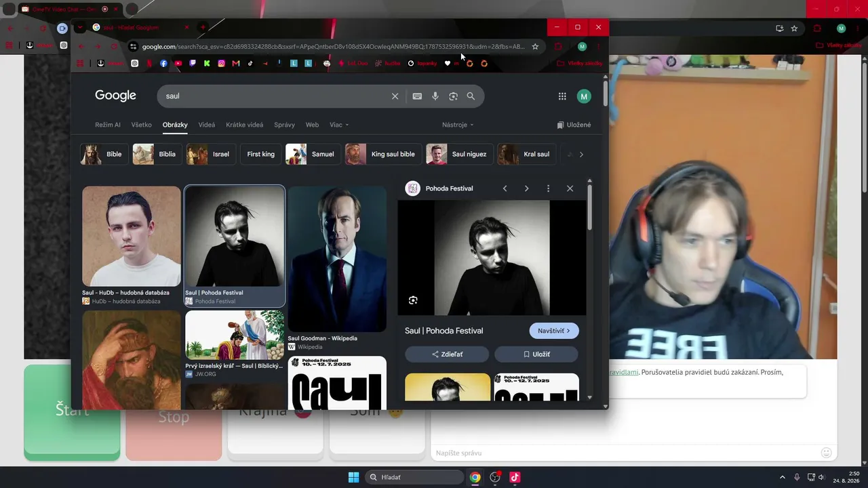868x488 pixels.
Task: Bookmark this page with the star icon
Action: click(x=535, y=47)
